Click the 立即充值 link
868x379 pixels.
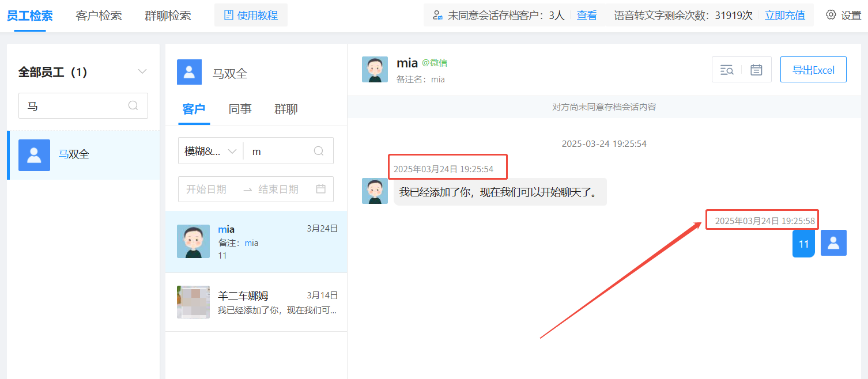pos(784,16)
